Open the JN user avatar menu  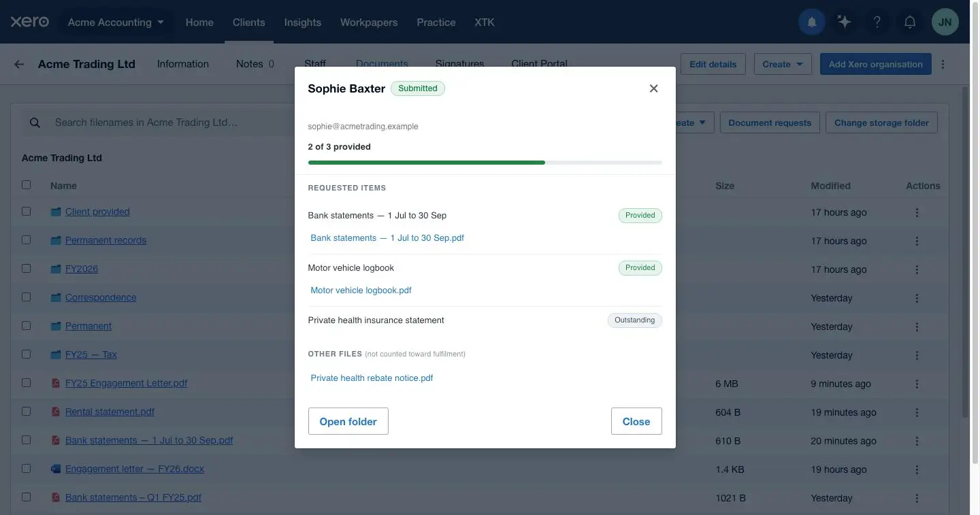click(945, 22)
